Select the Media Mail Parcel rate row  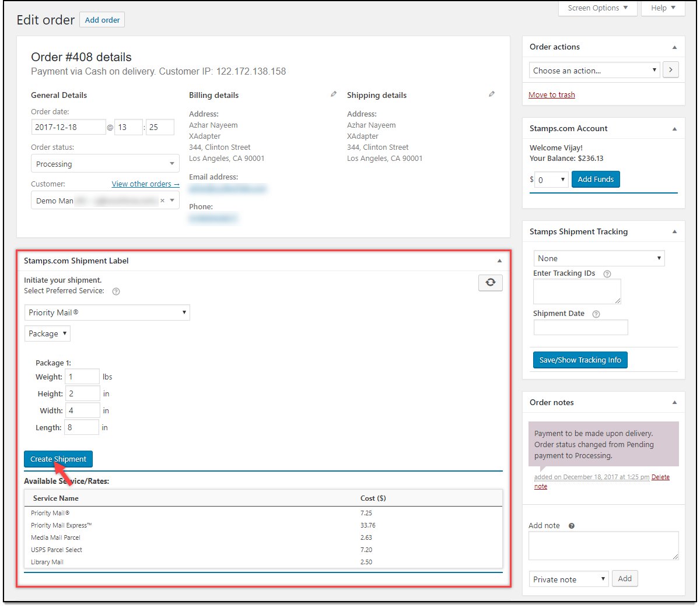pyautogui.click(x=263, y=538)
